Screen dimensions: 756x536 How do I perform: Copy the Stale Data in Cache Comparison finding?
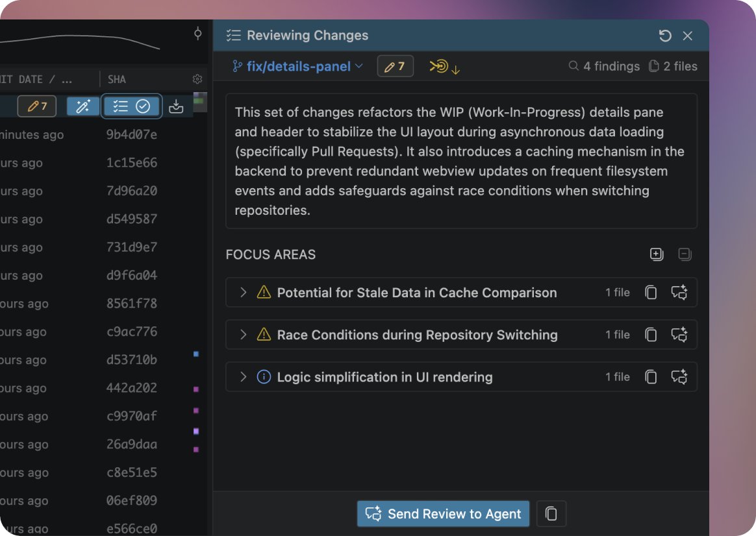pos(651,292)
